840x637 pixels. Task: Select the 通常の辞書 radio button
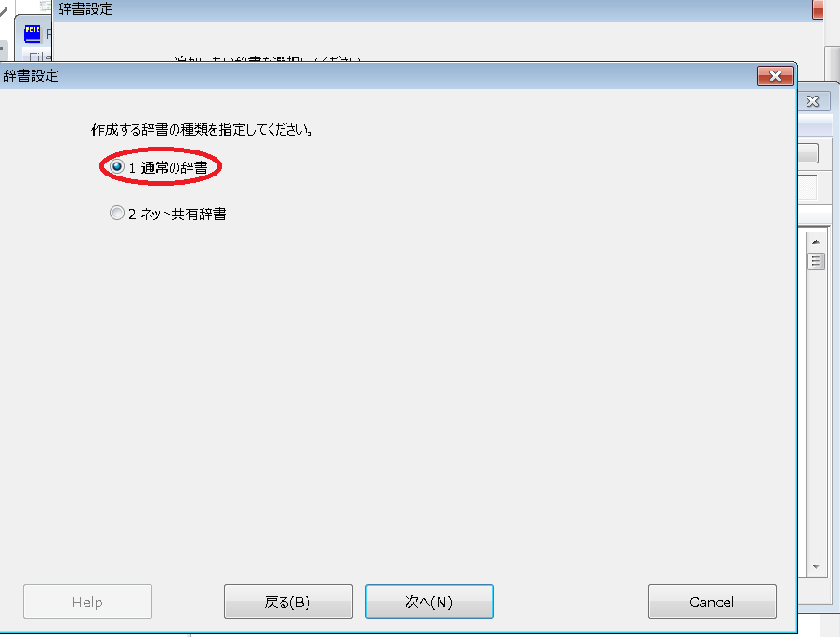(x=117, y=166)
